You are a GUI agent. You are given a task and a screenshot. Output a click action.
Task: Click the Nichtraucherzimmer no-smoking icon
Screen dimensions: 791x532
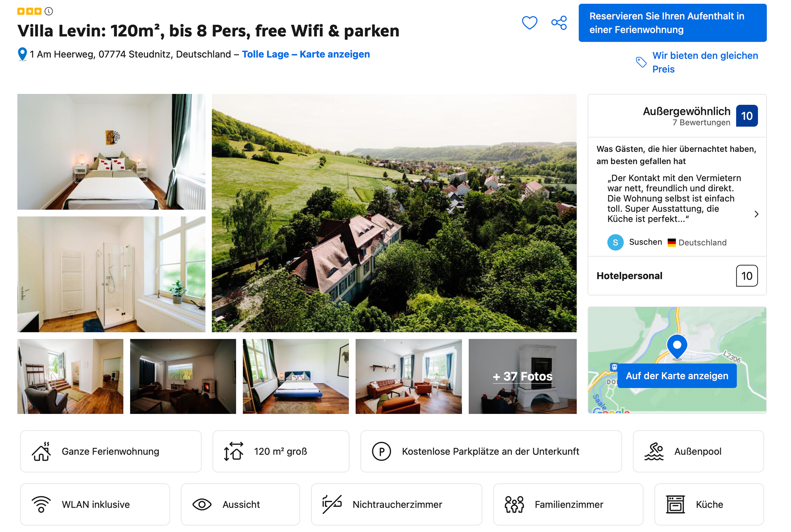332,504
